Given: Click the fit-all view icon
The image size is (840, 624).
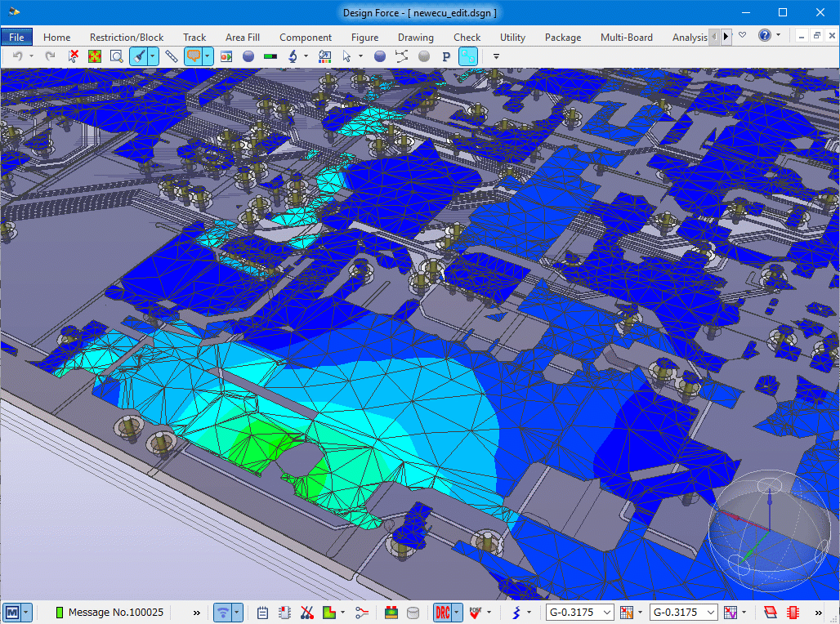Looking at the screenshot, I should pyautogui.click(x=95, y=56).
